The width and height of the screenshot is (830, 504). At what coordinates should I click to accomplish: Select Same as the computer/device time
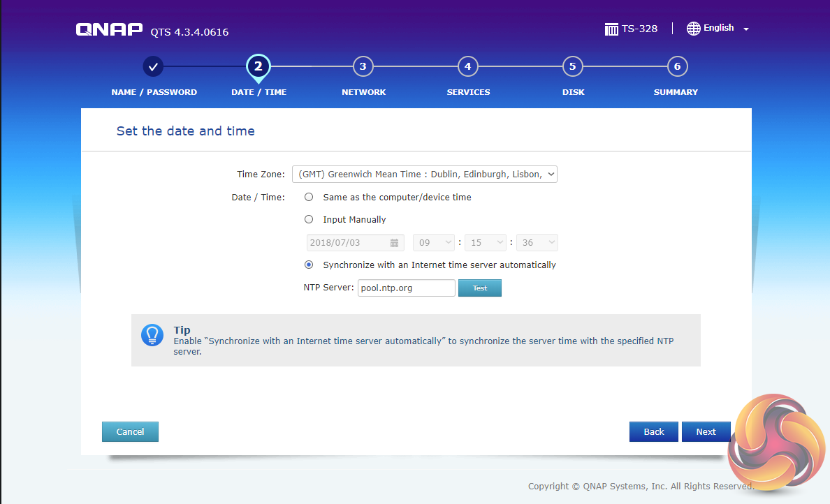click(309, 198)
